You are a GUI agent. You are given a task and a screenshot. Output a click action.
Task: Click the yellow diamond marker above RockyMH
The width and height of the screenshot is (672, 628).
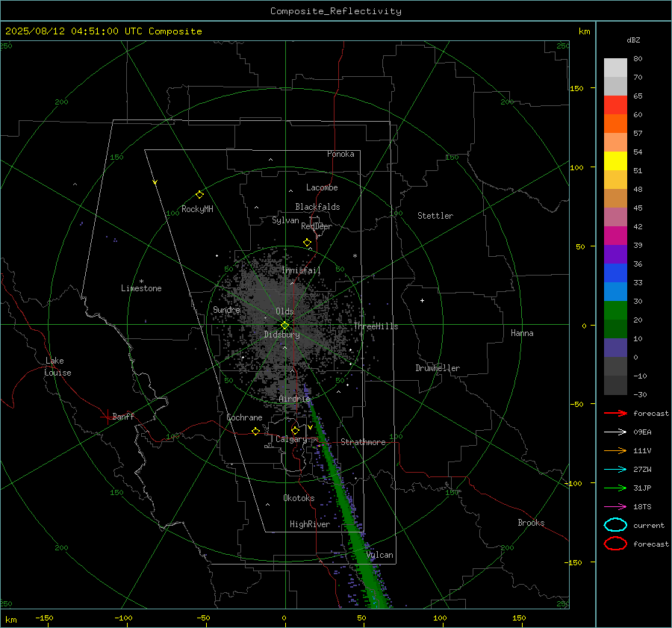tap(199, 195)
